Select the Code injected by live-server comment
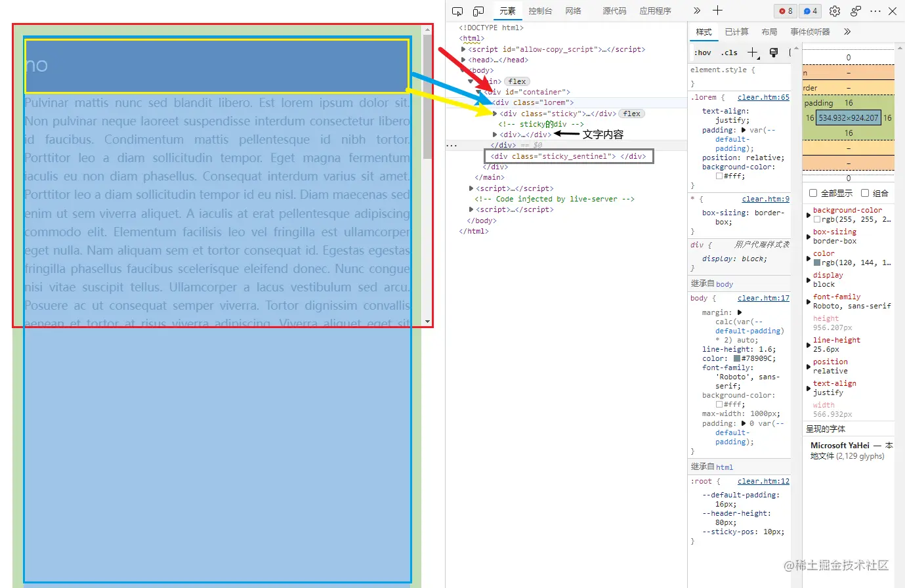Image resolution: width=905 pixels, height=588 pixels. [555, 199]
